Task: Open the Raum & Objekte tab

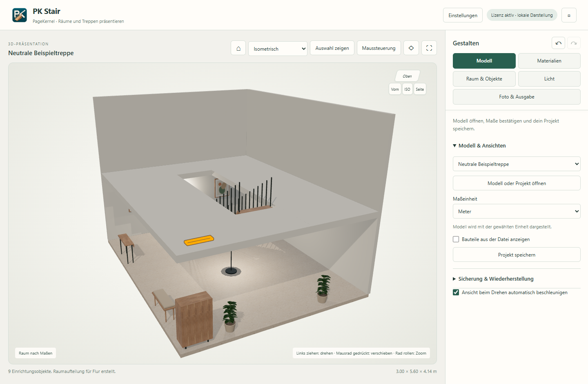Action: [x=484, y=79]
